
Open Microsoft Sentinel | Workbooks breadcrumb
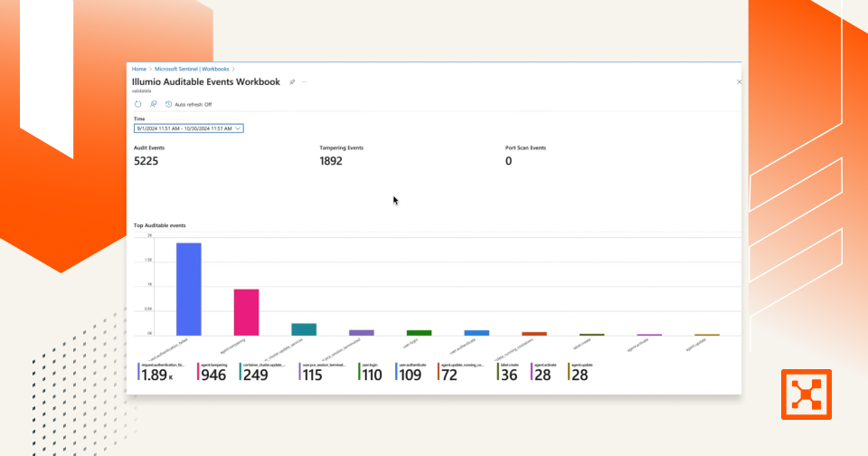coord(192,70)
